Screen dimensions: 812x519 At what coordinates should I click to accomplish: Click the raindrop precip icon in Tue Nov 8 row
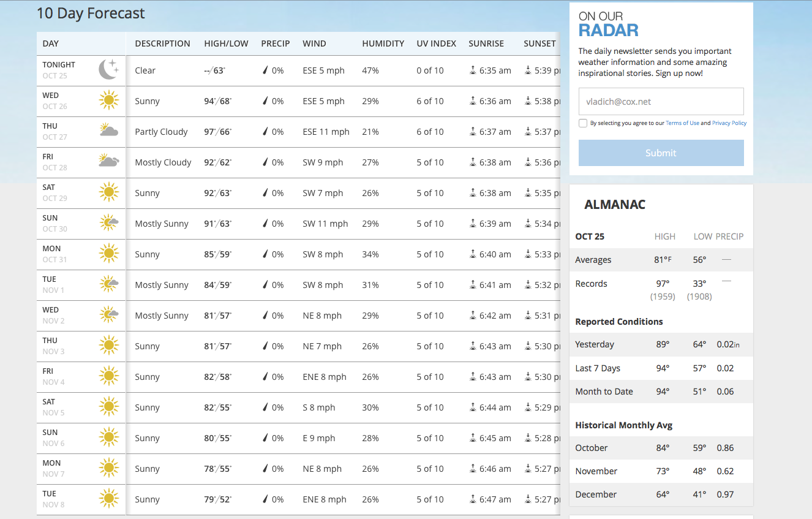[265, 499]
